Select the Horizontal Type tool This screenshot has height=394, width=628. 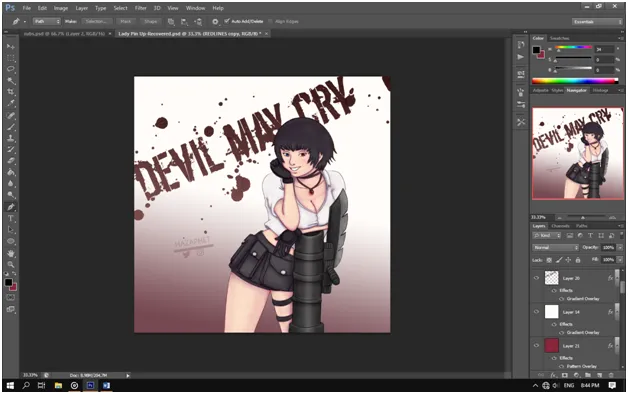coord(11,219)
